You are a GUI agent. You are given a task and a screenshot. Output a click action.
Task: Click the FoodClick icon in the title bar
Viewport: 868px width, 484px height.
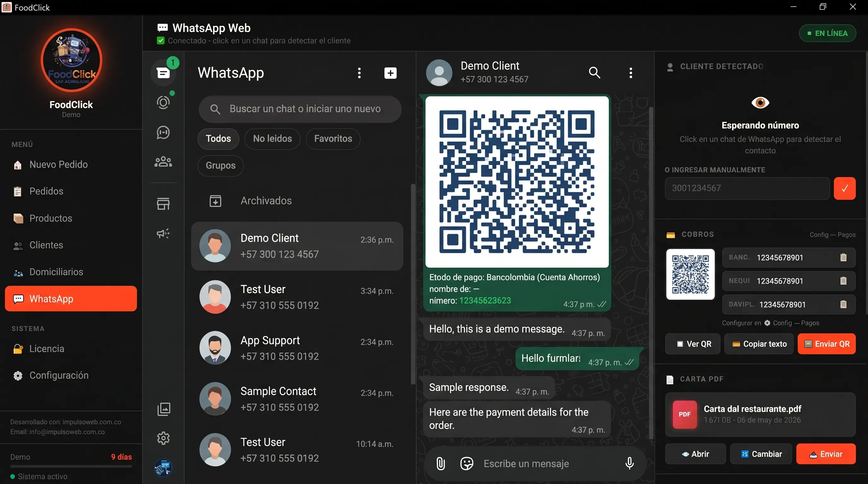[7, 7]
